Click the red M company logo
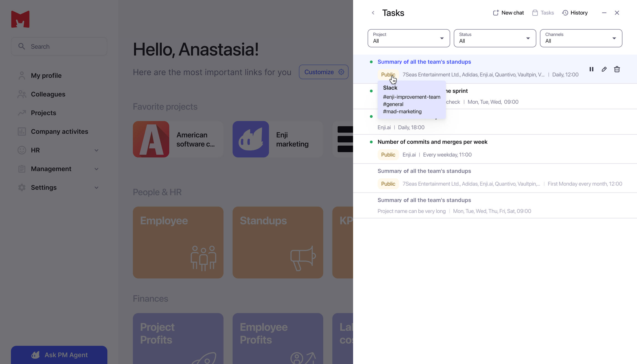This screenshot has width=637, height=364. pos(20,19)
